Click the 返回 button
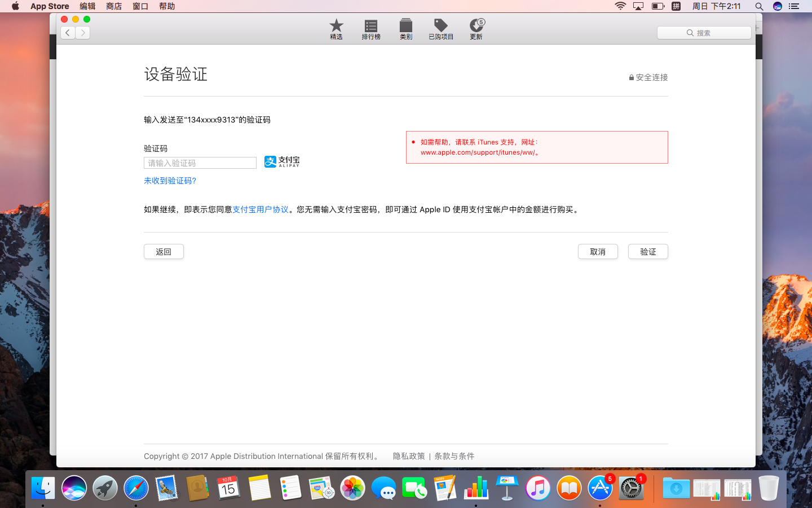 (x=164, y=252)
